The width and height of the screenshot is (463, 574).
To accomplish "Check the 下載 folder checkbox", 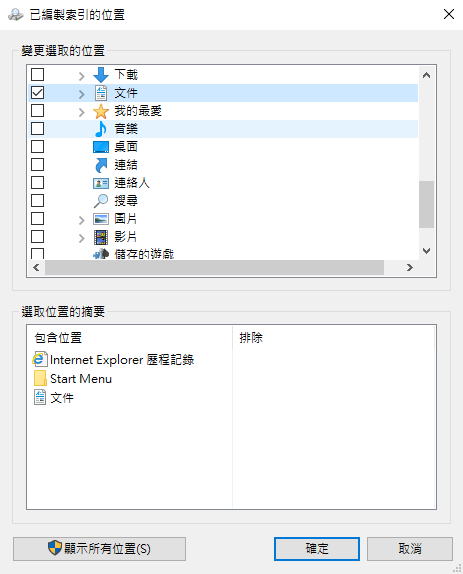I will click(37, 74).
